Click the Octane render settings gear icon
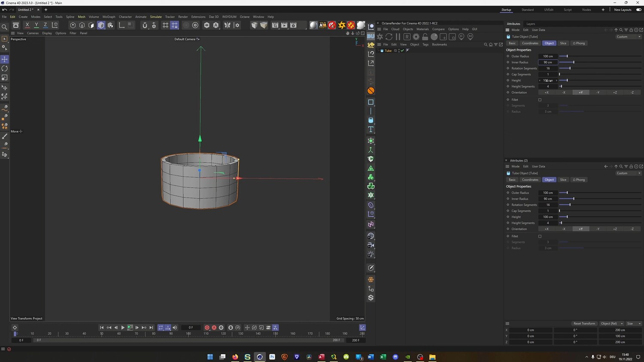This screenshot has width=644, height=362. pos(416,37)
